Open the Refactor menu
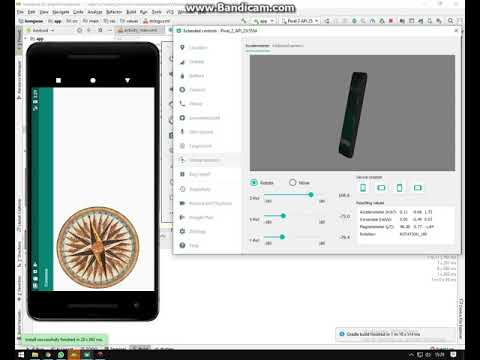 click(114, 12)
